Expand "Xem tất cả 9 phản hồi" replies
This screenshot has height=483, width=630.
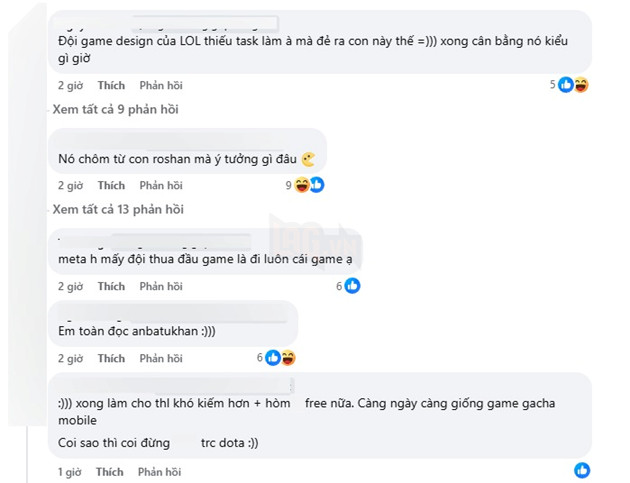coord(115,109)
